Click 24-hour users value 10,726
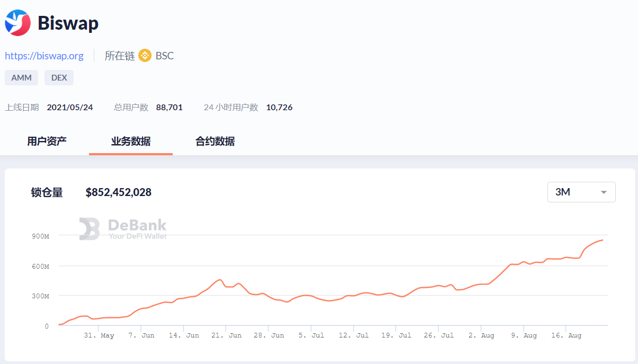This screenshot has height=364, width=638. click(279, 107)
